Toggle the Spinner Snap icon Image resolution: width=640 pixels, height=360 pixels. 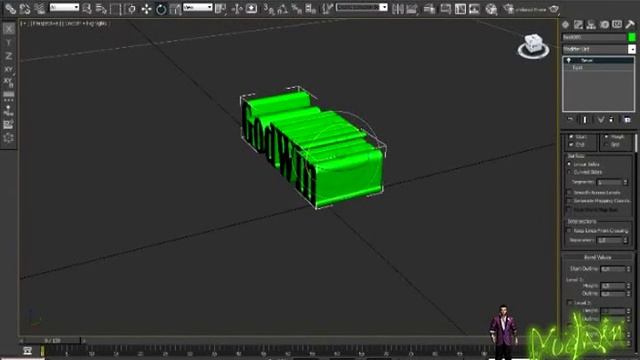point(311,8)
